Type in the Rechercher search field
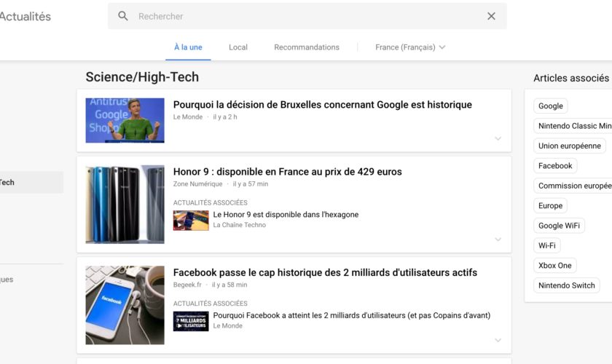612x364 pixels. coord(306,16)
